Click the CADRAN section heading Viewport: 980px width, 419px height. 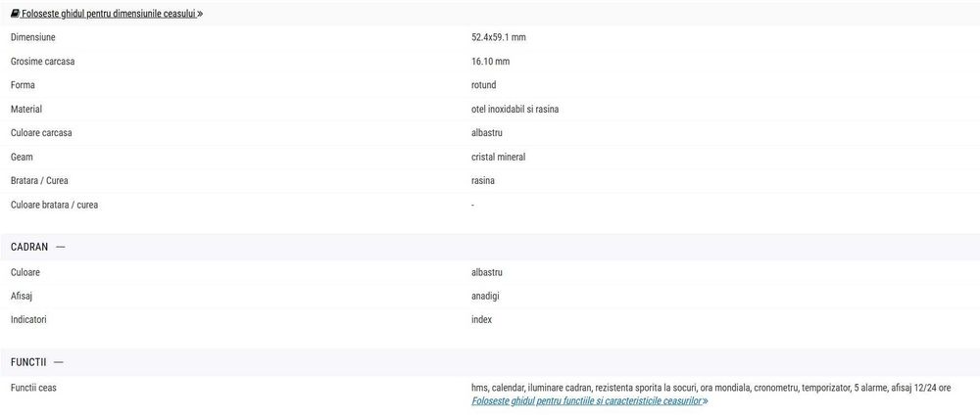29,247
